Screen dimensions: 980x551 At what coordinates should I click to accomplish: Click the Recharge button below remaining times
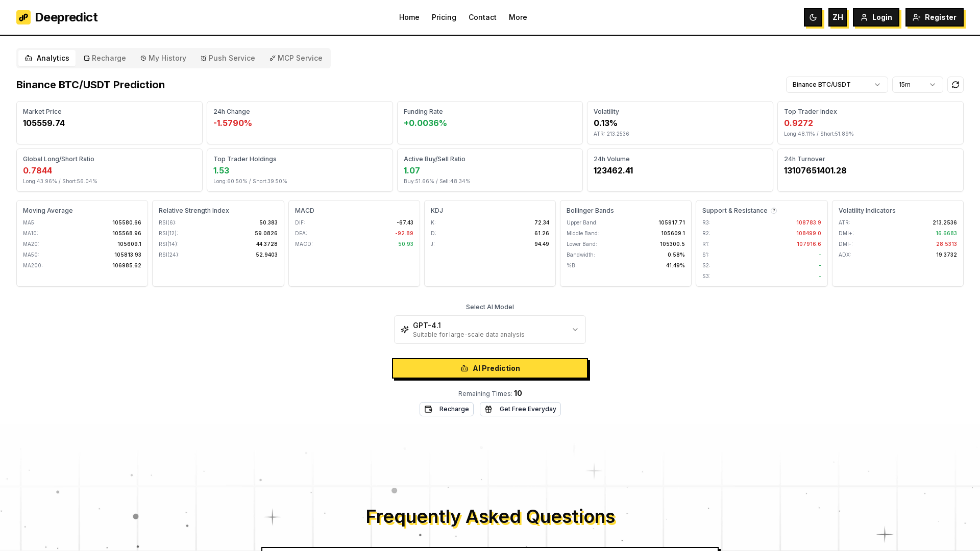click(447, 409)
